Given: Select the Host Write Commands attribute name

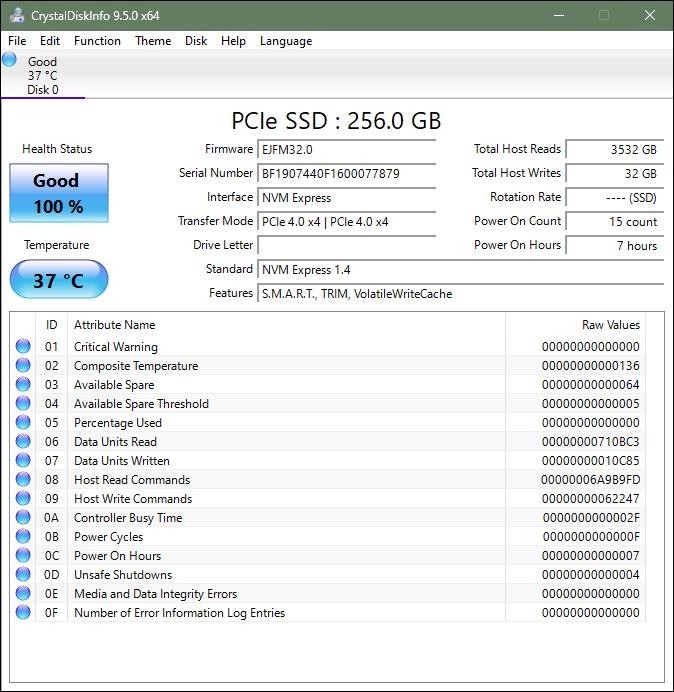Looking at the screenshot, I should 133,499.
